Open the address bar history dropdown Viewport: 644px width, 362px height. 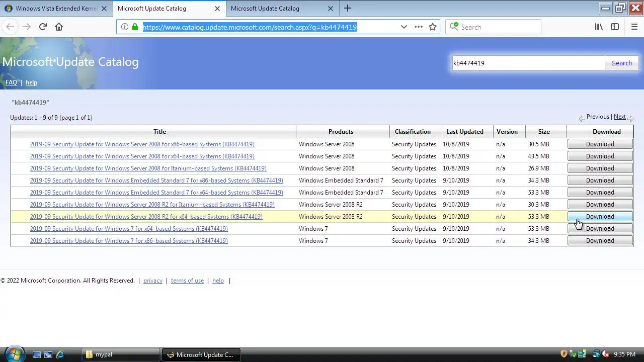pyautogui.click(x=404, y=27)
